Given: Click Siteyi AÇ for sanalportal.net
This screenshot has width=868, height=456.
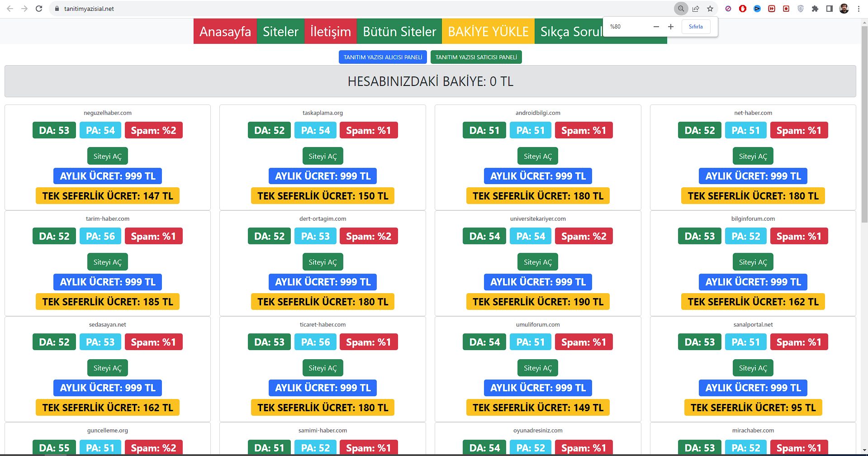Looking at the screenshot, I should click(753, 368).
